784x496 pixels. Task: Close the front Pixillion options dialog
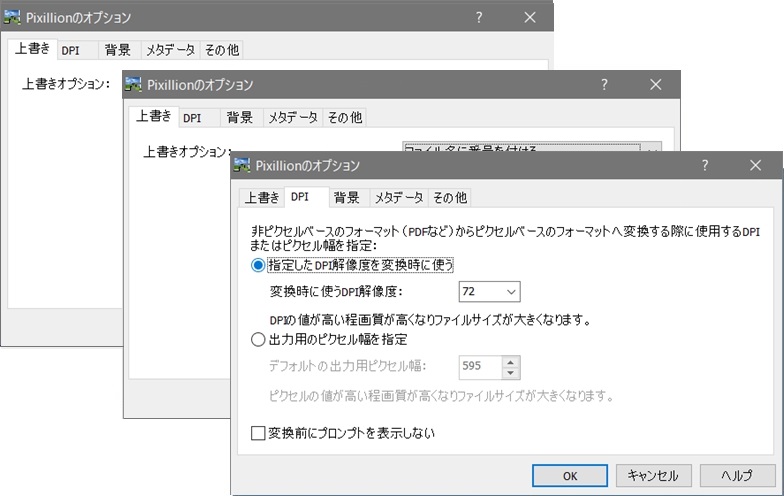coord(756,165)
